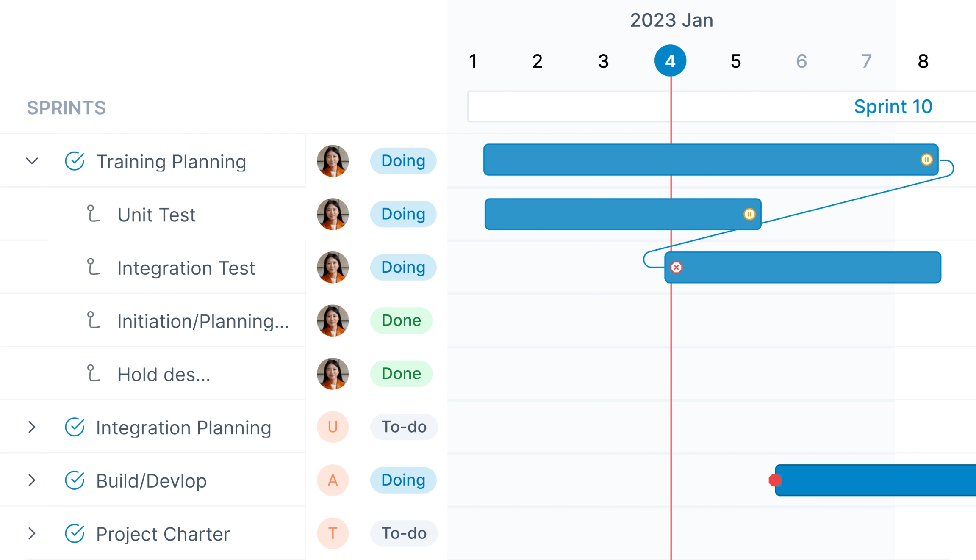Open Sprint 10 in the timeline header

point(894,106)
